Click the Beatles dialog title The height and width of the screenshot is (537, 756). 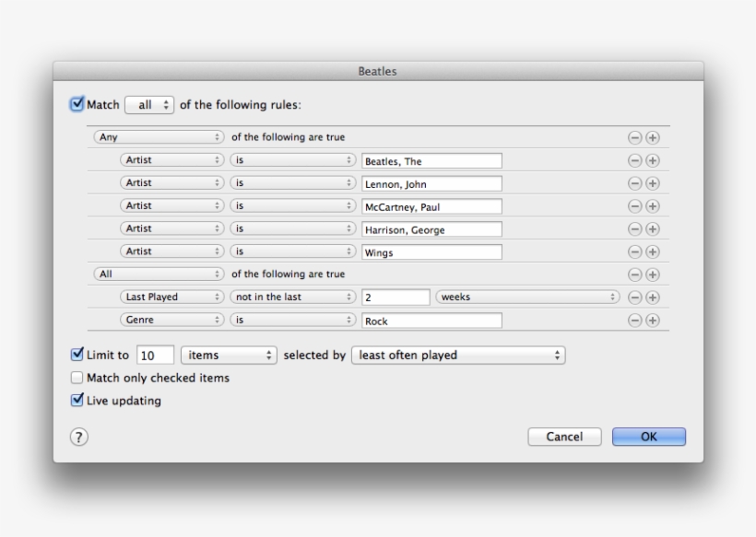[377, 71]
